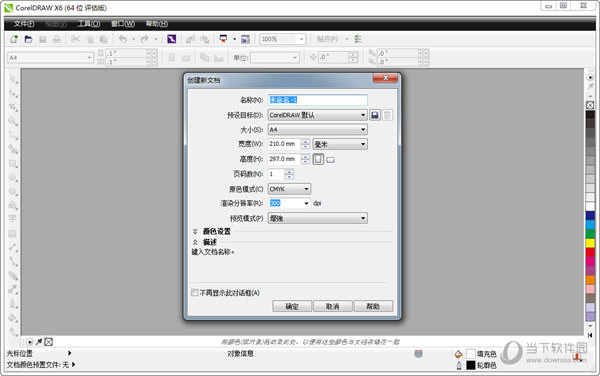
Task: Select the Shape tool in toolbox
Action: point(13,93)
